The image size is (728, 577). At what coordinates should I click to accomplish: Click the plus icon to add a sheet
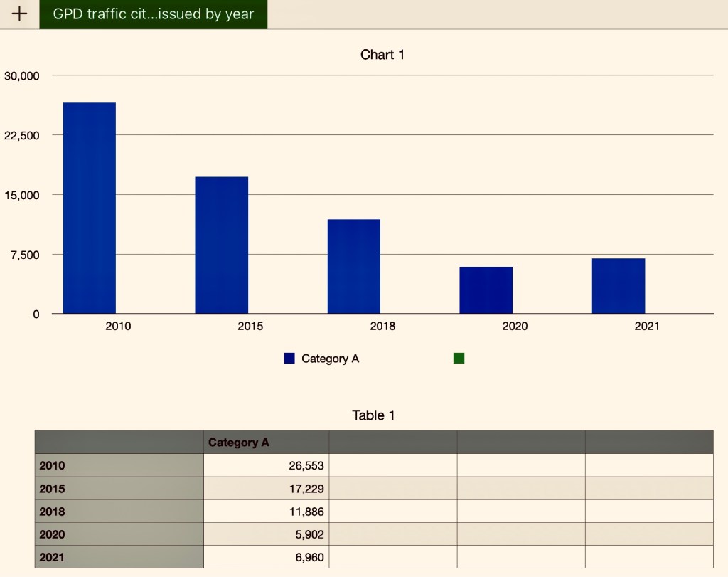coord(19,14)
